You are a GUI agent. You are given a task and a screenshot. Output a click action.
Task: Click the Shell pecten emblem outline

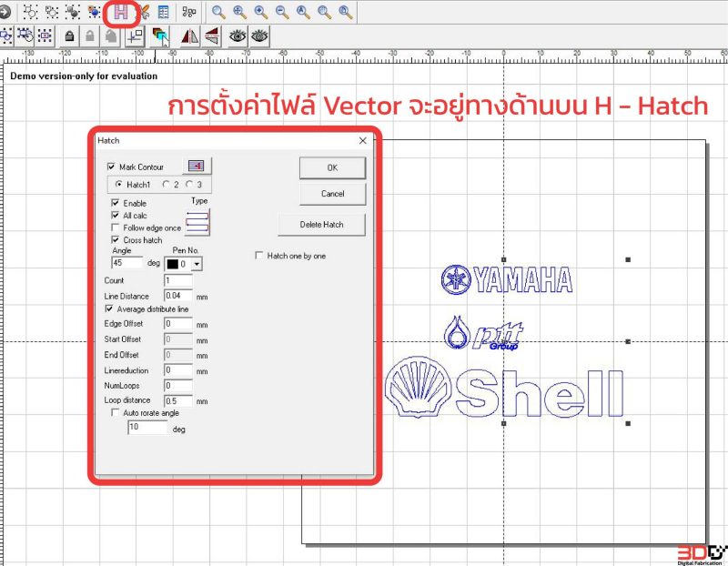coord(419,387)
